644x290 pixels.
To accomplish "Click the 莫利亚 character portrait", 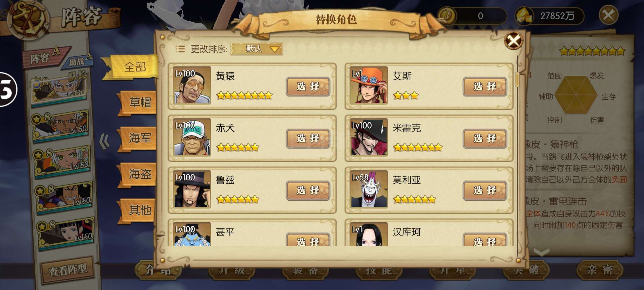I will (369, 189).
